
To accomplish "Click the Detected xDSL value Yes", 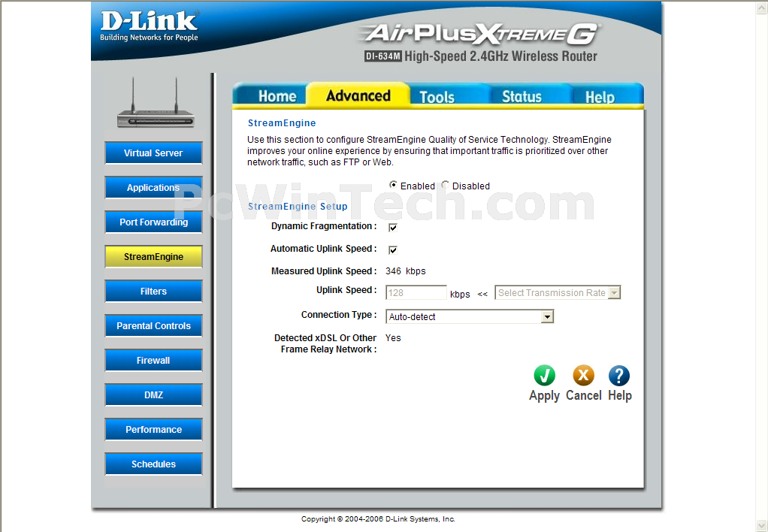I will tap(393, 338).
